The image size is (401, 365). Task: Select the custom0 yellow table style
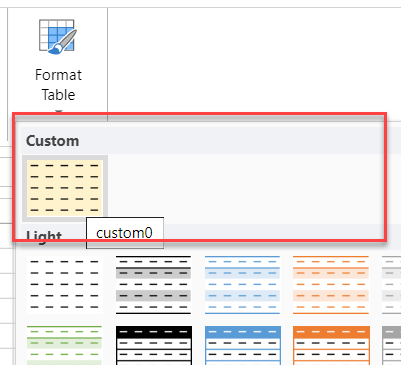65,188
